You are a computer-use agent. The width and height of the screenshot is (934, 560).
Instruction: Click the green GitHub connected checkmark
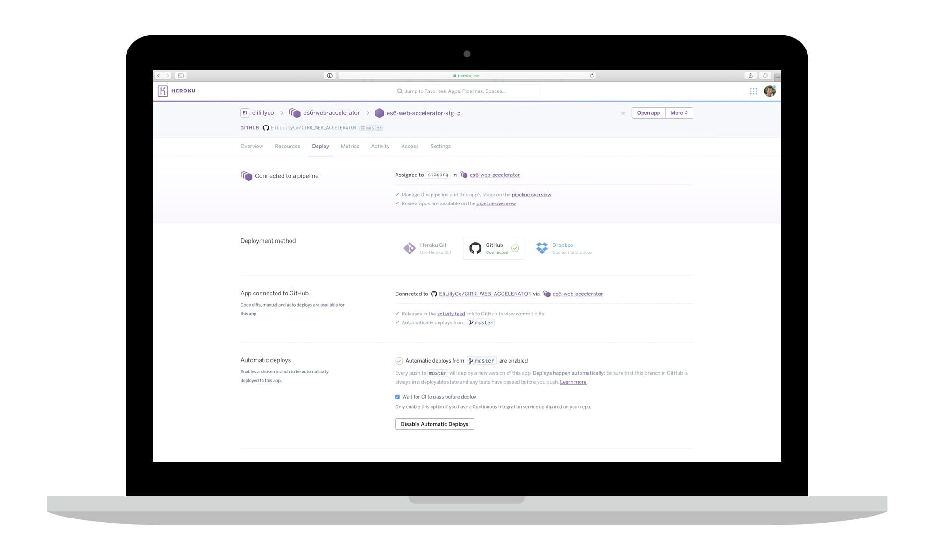point(515,248)
